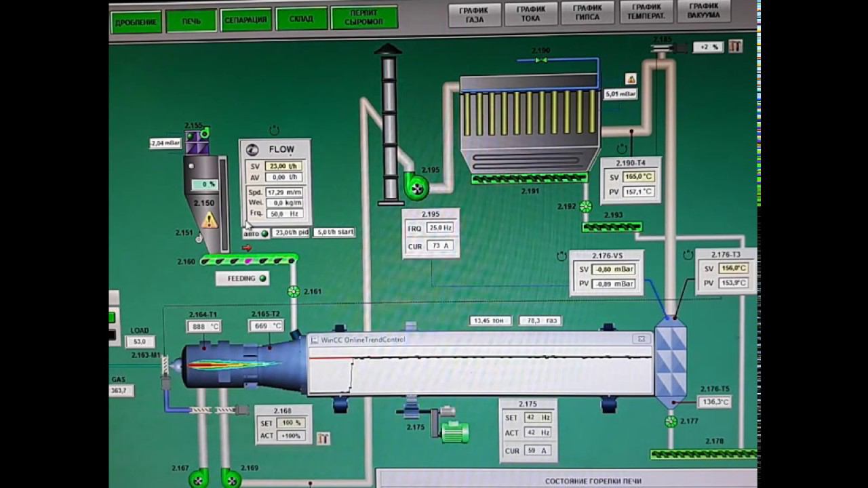The image size is (868, 488).
Task: Select heat exchanger at kiln outlet
Action: pyautogui.click(x=670, y=363)
